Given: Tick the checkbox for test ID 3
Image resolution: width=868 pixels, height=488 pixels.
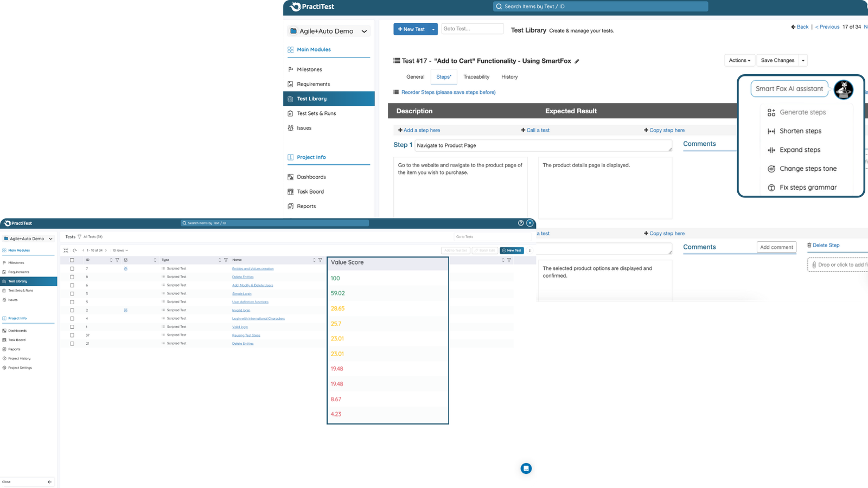Looking at the screenshot, I should pyautogui.click(x=72, y=293).
